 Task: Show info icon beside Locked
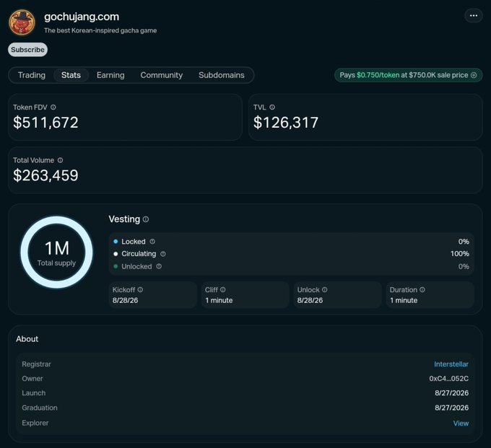(152, 242)
